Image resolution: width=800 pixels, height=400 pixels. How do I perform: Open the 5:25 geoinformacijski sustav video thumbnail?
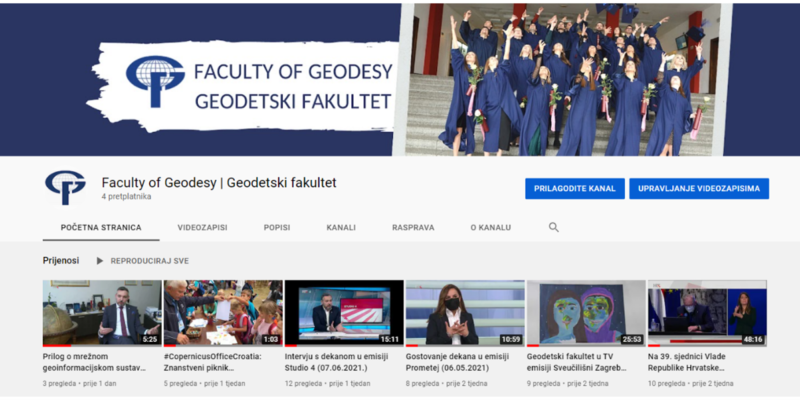(102, 313)
